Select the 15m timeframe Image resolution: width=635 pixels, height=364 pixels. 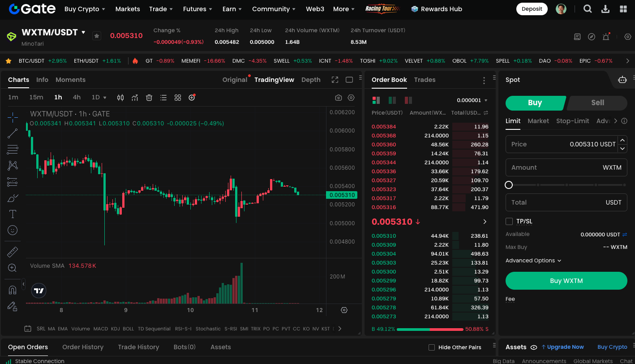(x=36, y=97)
